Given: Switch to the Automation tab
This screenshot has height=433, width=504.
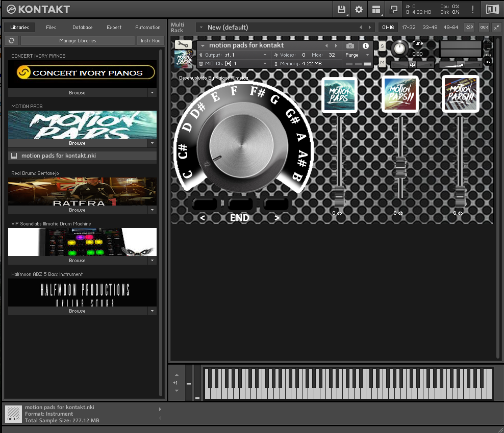Looking at the screenshot, I should pyautogui.click(x=147, y=28).
